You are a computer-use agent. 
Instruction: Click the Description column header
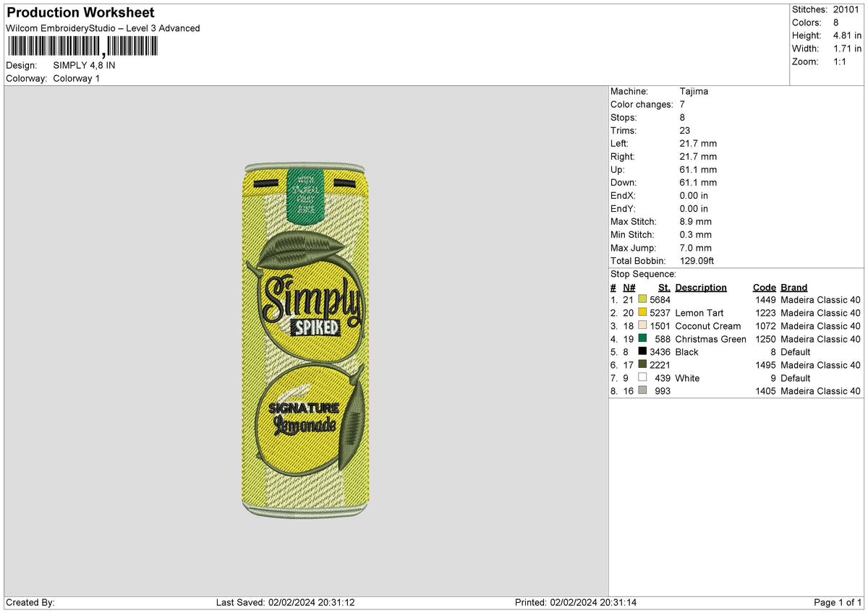point(701,287)
